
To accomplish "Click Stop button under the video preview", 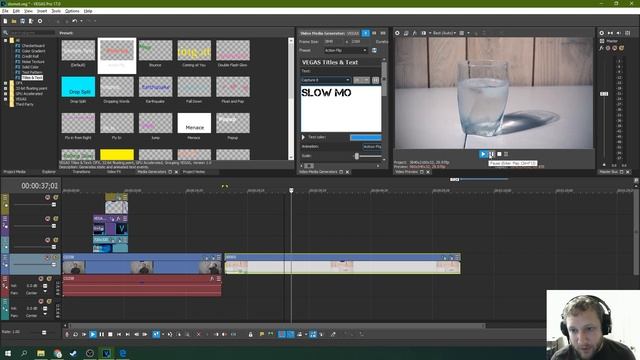I will (499, 154).
